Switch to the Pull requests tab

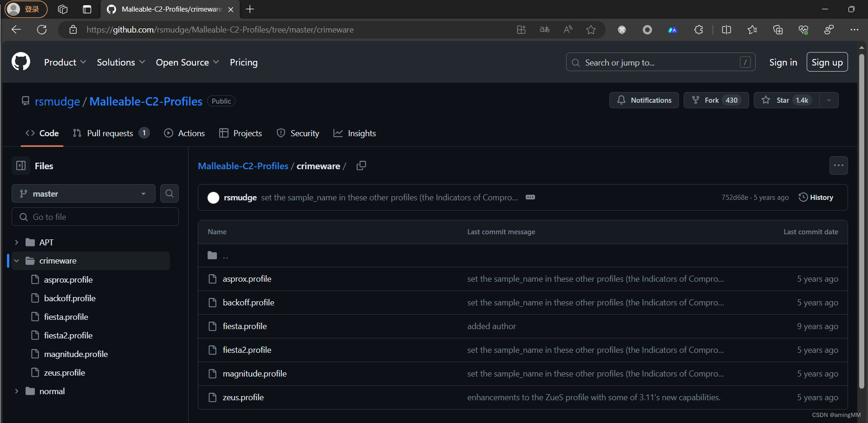point(111,133)
